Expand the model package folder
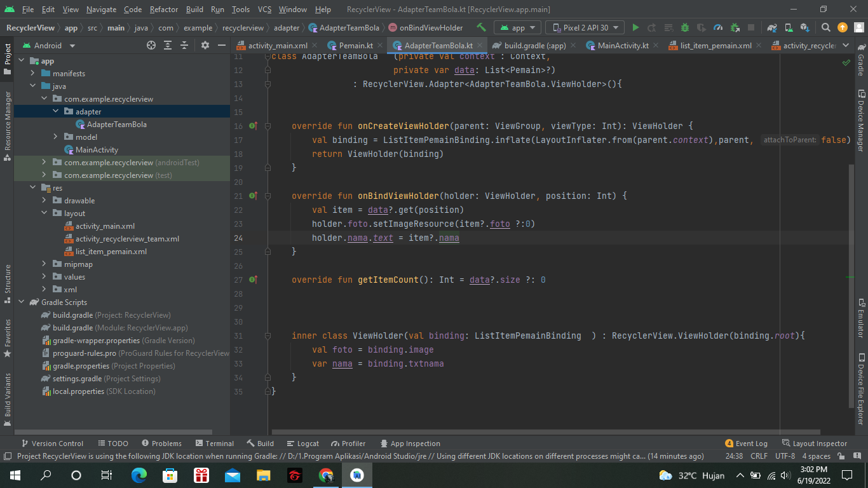This screenshot has height=488, width=868. 56,137
